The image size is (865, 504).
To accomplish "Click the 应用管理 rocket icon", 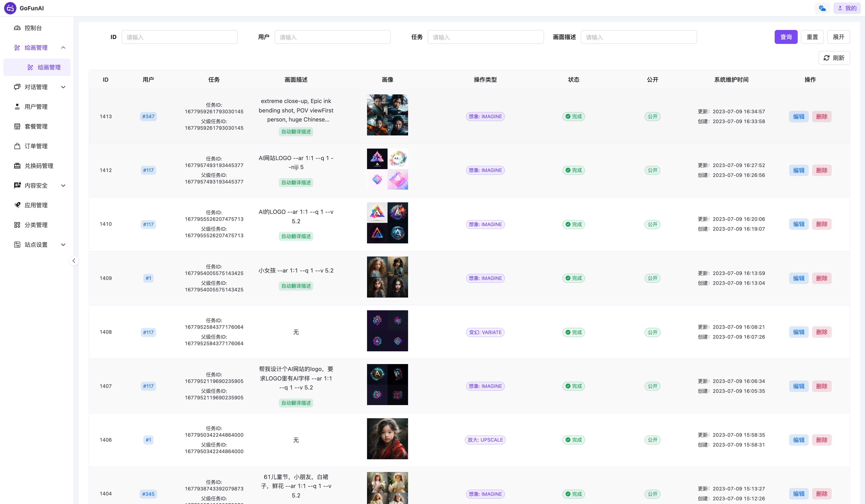I will coord(17,205).
